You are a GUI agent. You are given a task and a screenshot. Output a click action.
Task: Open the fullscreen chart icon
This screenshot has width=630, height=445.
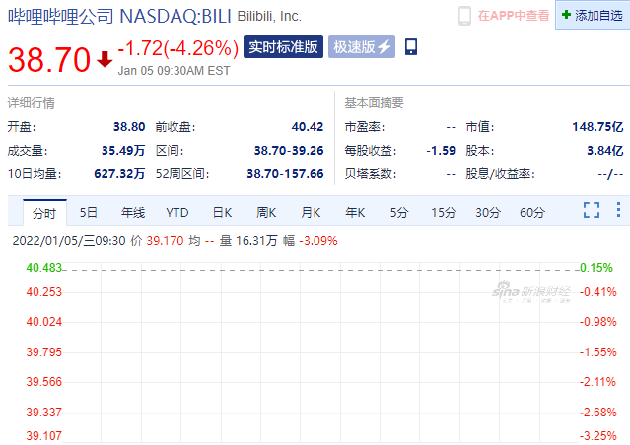(x=591, y=210)
